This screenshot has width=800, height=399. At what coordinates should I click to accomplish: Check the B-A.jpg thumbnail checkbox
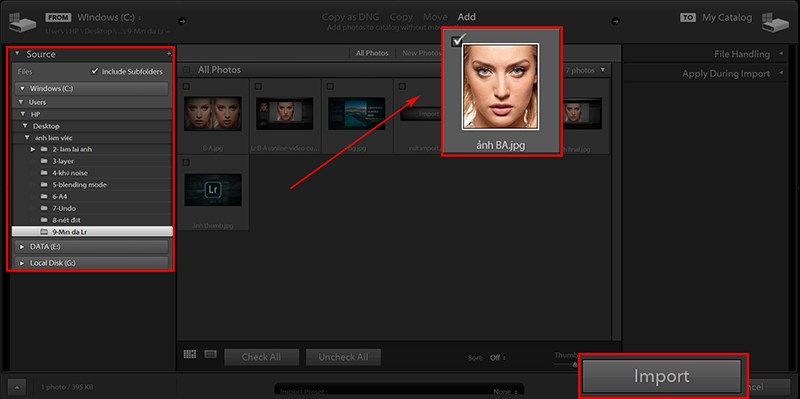point(186,86)
